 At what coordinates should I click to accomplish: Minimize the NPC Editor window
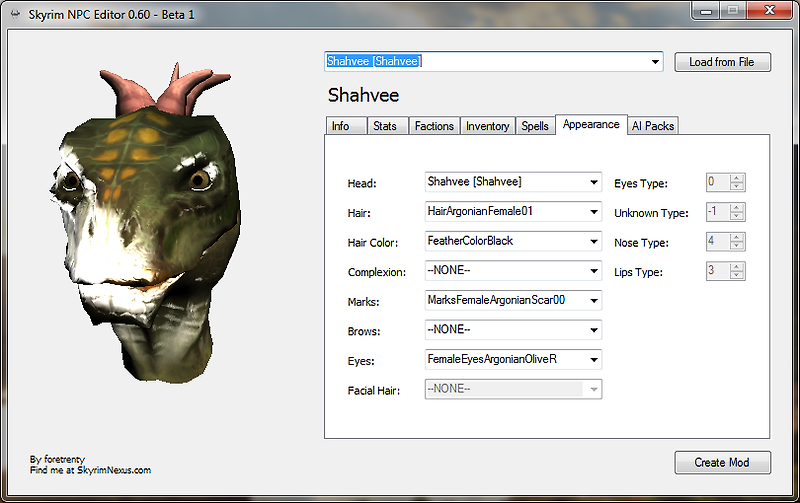pos(706,11)
